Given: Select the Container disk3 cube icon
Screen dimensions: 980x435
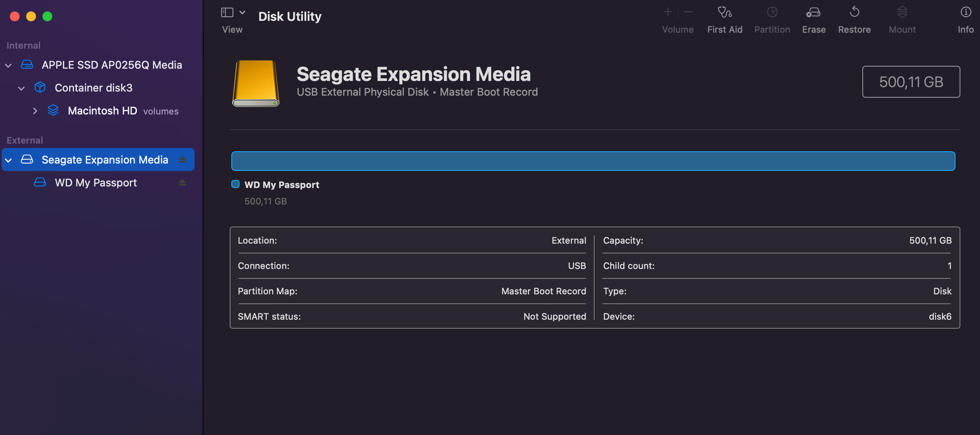Looking at the screenshot, I should tap(40, 88).
